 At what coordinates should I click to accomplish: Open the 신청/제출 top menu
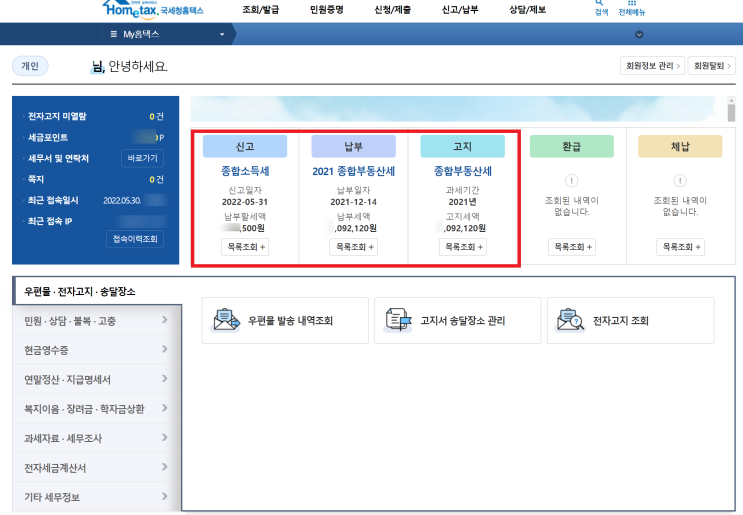coord(393,9)
